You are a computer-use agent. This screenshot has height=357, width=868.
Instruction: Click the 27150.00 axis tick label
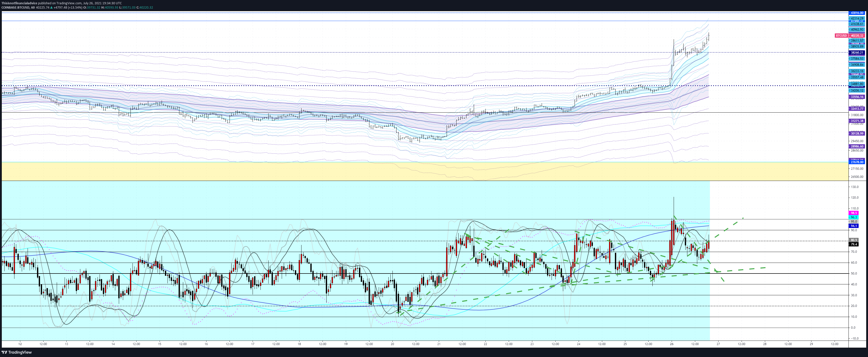(857, 169)
